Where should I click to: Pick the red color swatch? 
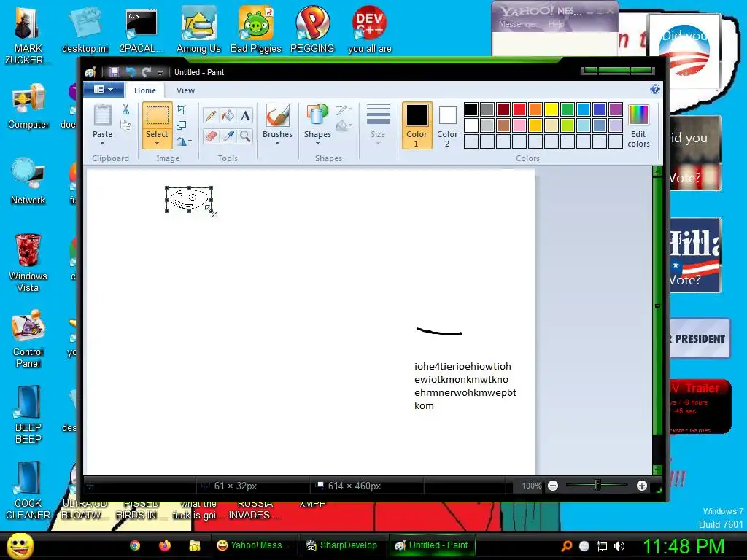pyautogui.click(x=519, y=109)
